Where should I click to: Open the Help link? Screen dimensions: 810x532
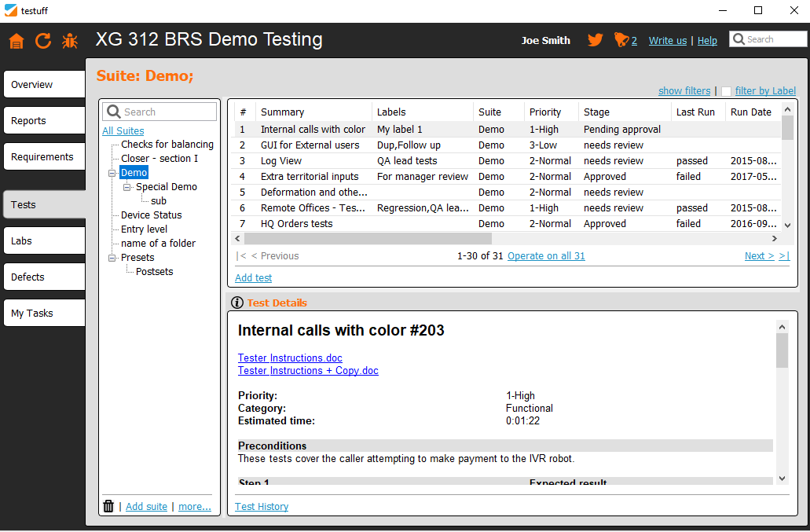[707, 40]
